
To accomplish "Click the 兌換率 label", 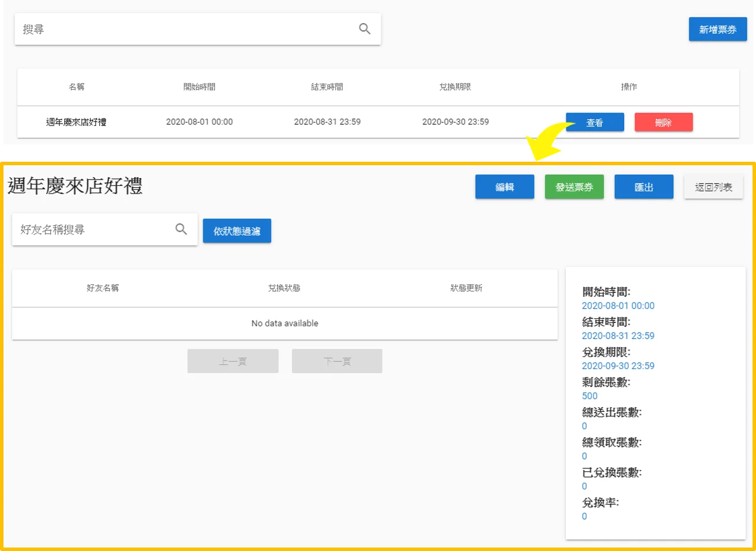I will click(600, 502).
